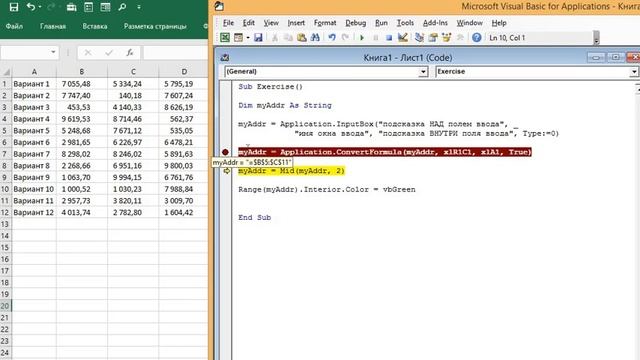This screenshot has height=360, width=640.
Task: Select column B header
Action: pos(82,72)
